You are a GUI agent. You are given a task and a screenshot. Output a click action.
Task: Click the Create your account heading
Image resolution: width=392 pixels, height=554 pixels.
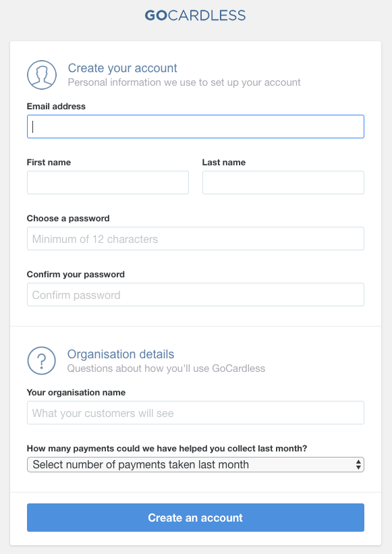click(122, 68)
